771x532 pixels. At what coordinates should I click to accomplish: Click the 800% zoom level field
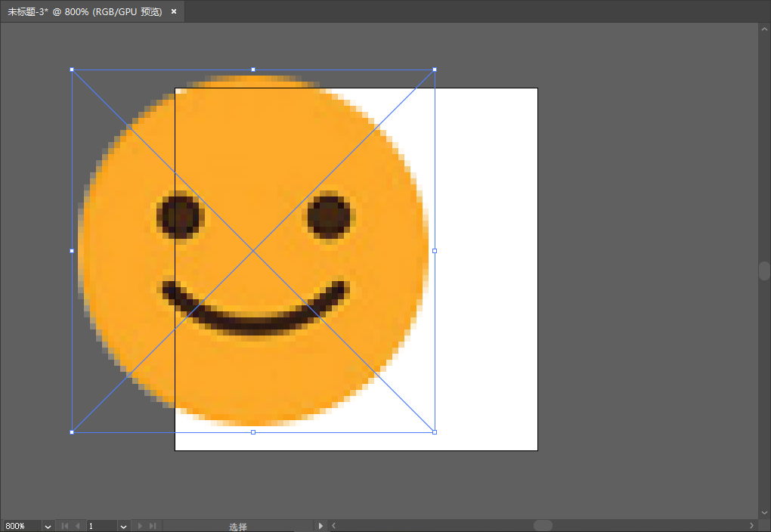tap(22, 526)
